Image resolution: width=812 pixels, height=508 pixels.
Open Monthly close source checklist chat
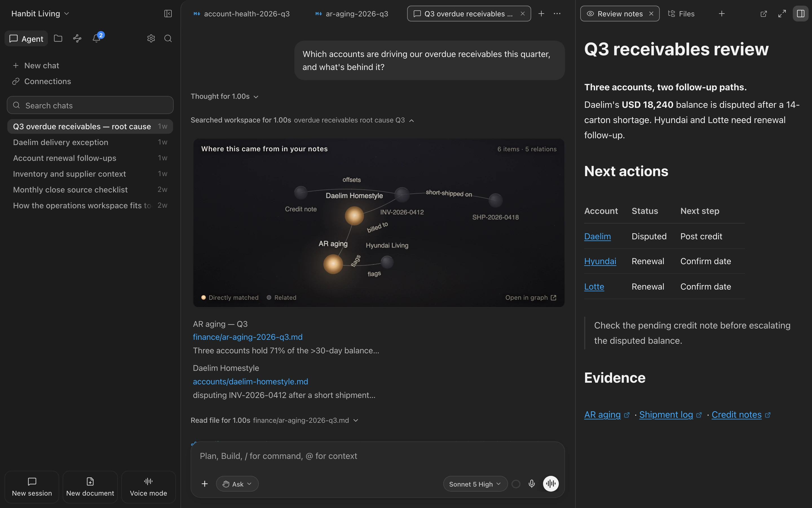coord(90,189)
